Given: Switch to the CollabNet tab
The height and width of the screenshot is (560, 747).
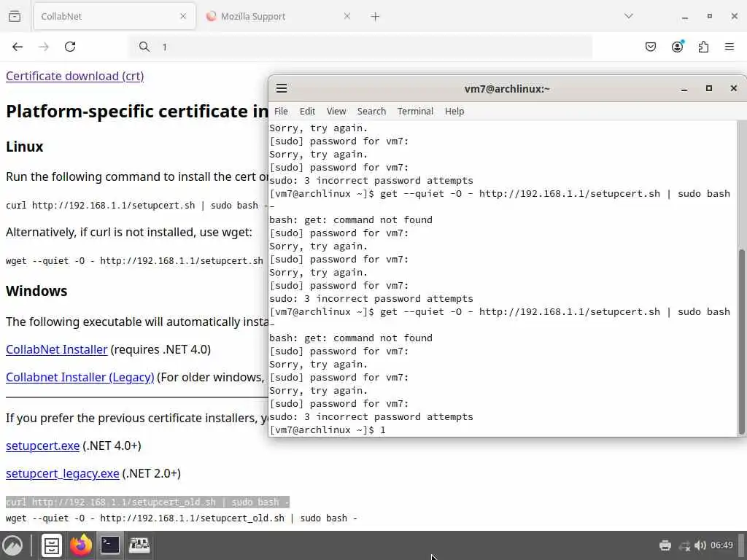Looking at the screenshot, I should click(x=115, y=16).
